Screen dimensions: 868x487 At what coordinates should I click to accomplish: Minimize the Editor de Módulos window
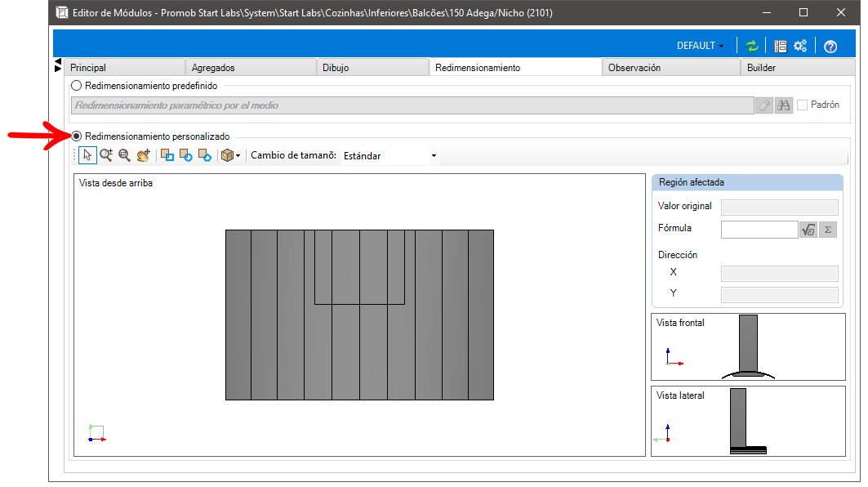pos(767,12)
